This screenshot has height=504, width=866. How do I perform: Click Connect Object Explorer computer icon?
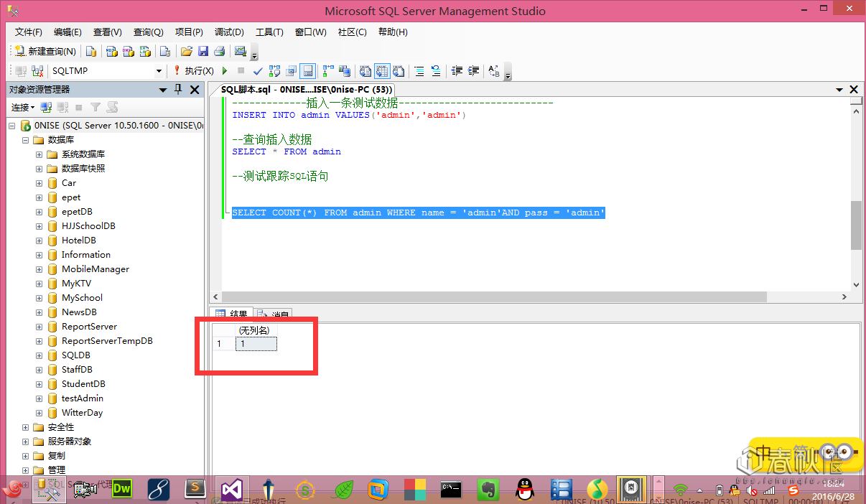[x=46, y=107]
